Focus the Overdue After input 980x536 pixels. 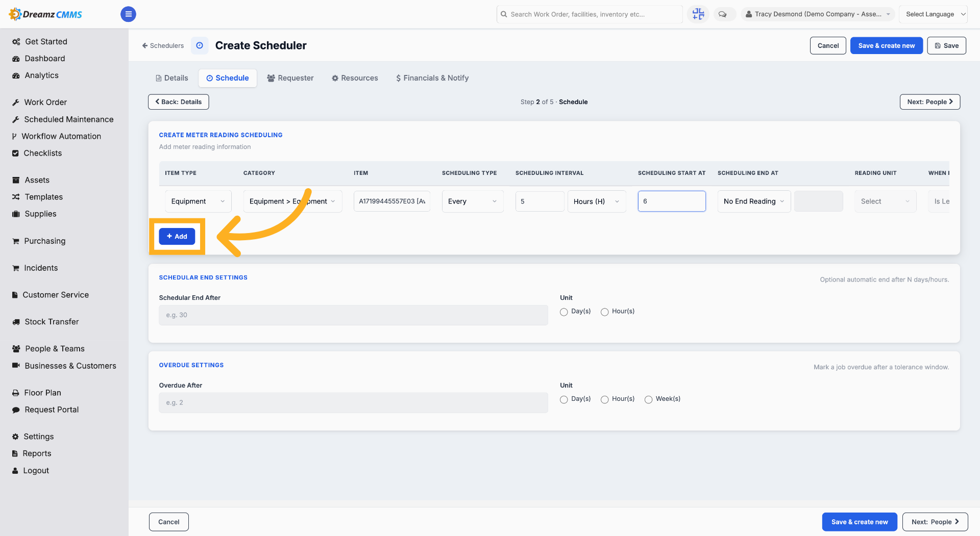point(353,403)
